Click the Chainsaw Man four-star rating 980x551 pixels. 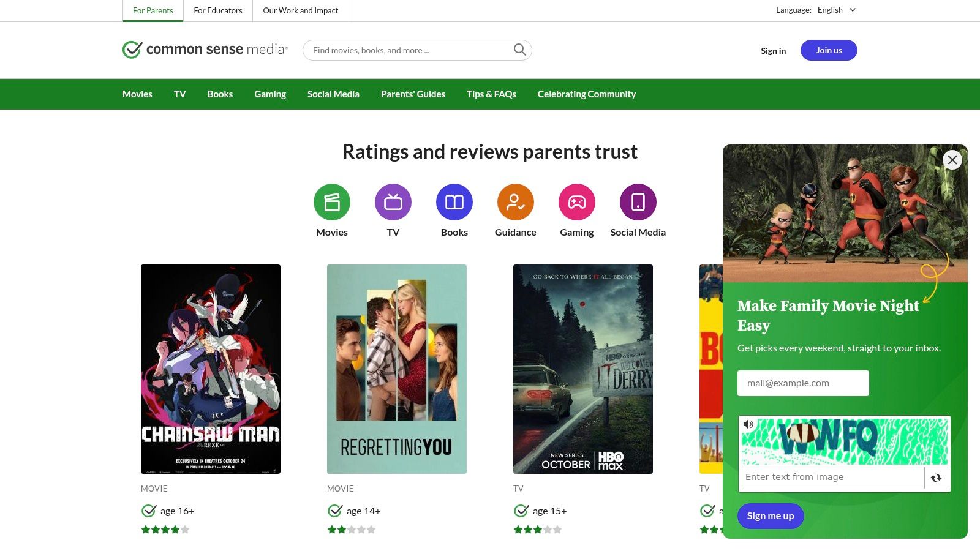tap(165, 530)
